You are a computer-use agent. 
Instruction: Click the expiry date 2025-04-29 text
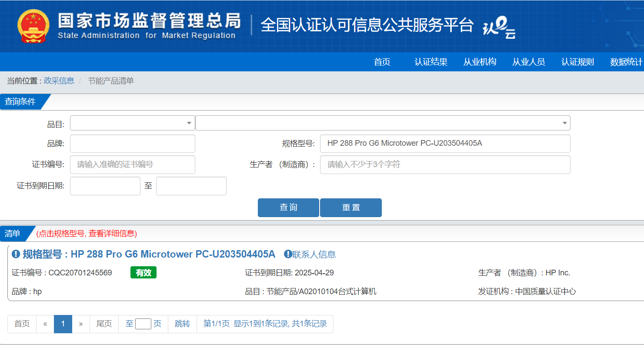(x=314, y=273)
